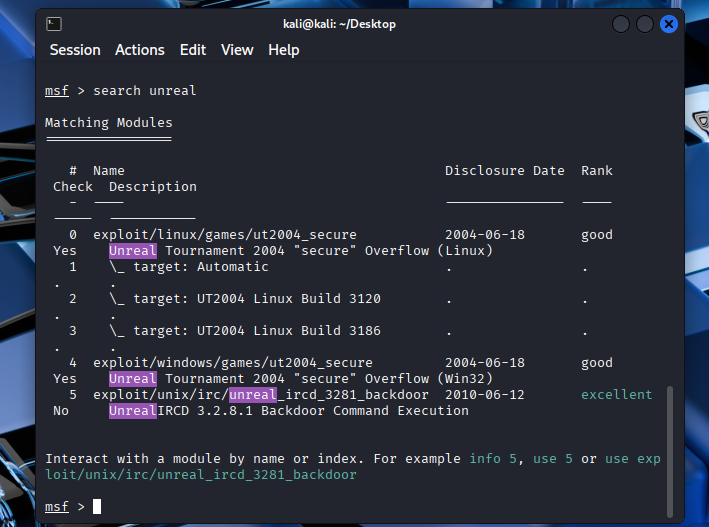Open the Session menu
The height and width of the screenshot is (527, 709).
(x=75, y=50)
